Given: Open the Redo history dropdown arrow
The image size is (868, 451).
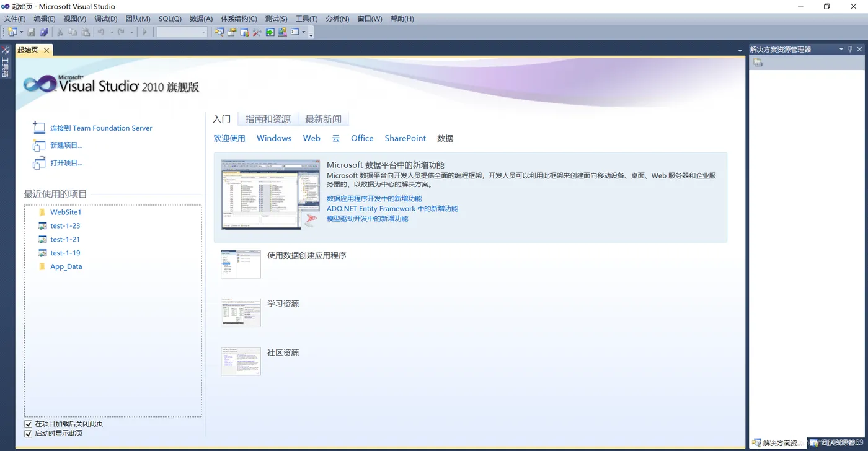Looking at the screenshot, I should [131, 32].
